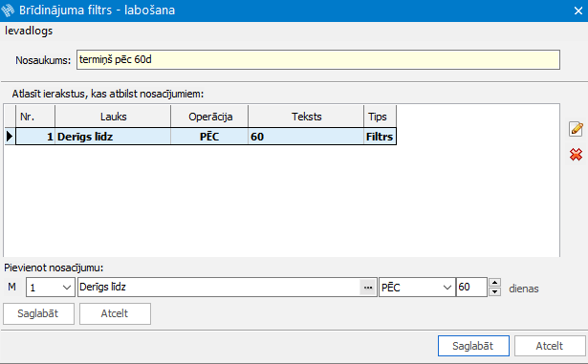Click into the Nosaukums name field

click(x=318, y=59)
